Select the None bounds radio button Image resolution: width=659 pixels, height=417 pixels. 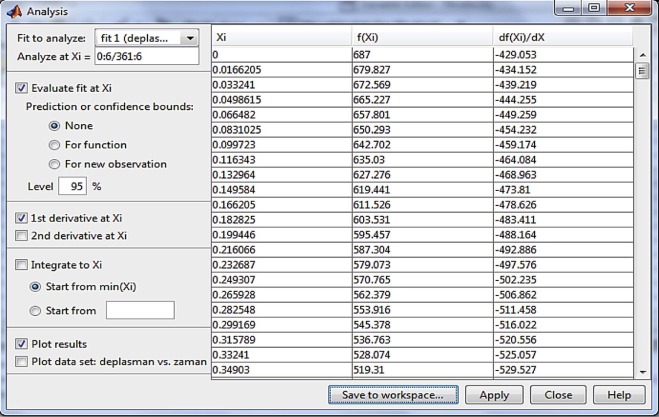click(54, 126)
